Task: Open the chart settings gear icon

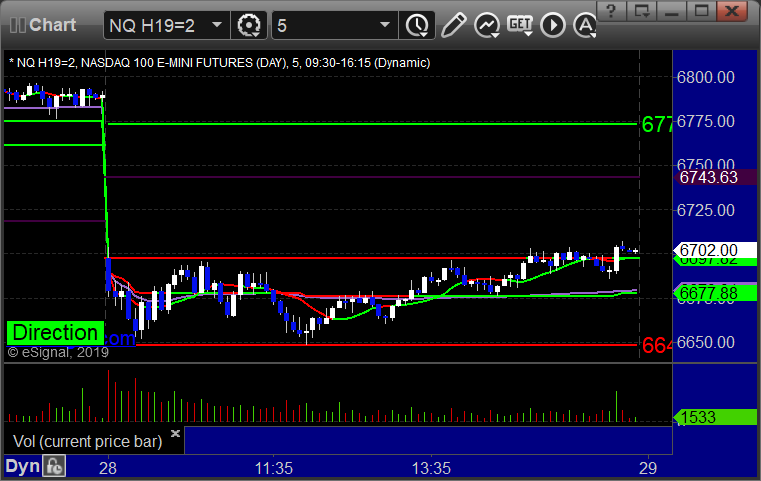Action: pyautogui.click(x=248, y=25)
